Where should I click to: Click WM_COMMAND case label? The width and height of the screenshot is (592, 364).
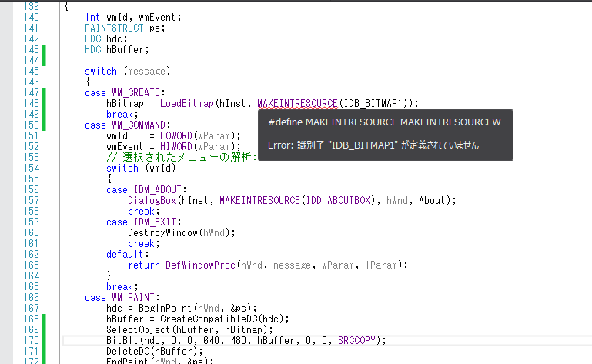click(x=139, y=125)
